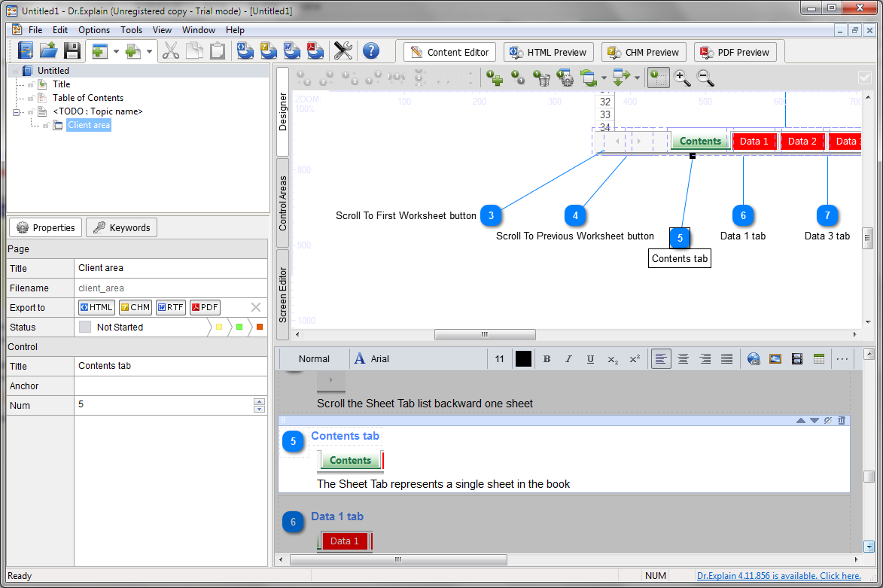Open the Normal paragraph style dropdown

pos(314,359)
